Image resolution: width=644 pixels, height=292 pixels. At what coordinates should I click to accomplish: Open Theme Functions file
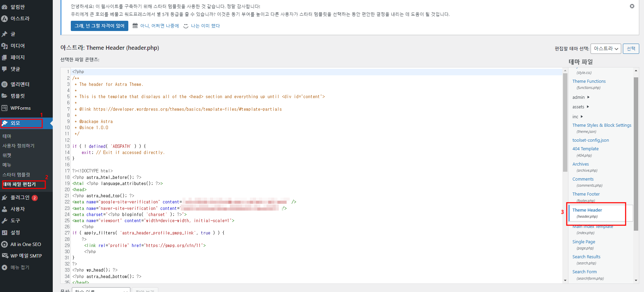[589, 81]
